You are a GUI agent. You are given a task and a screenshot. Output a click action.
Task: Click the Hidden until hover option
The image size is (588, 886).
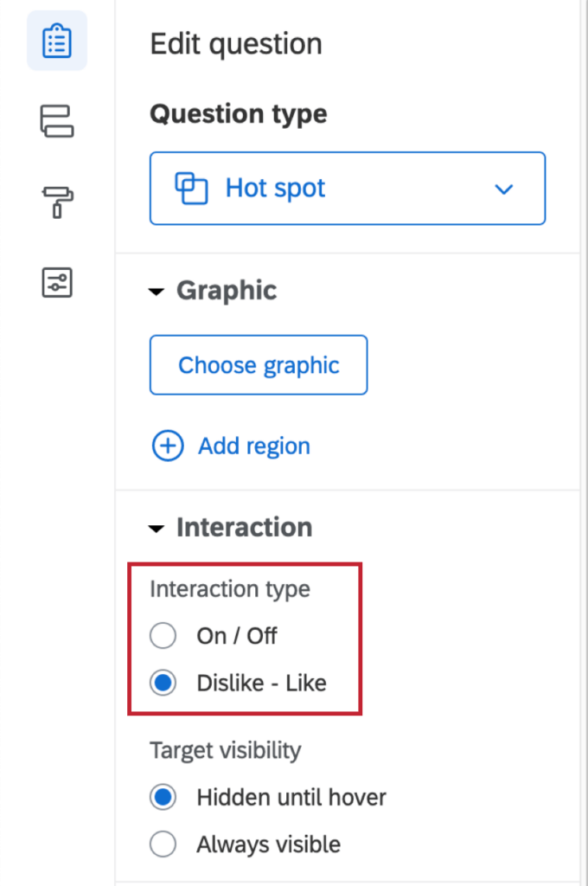[x=163, y=797]
